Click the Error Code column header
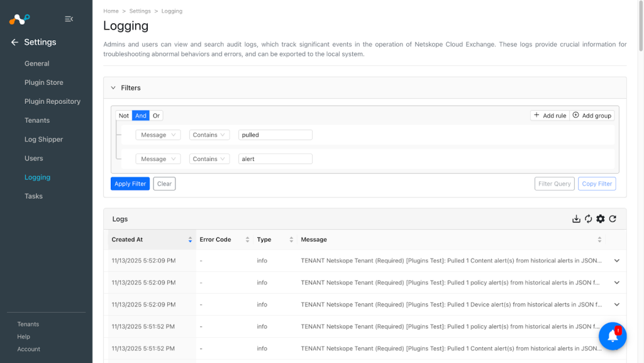The image size is (644, 363). pos(225,240)
